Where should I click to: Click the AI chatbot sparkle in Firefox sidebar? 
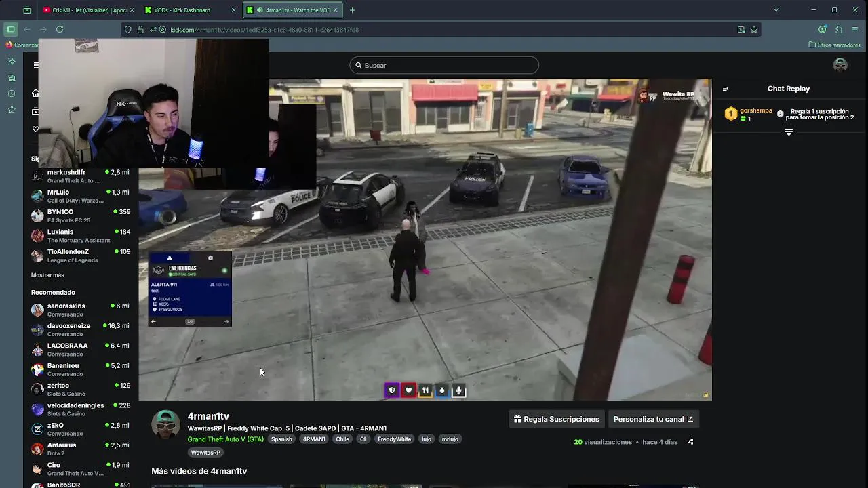12,62
